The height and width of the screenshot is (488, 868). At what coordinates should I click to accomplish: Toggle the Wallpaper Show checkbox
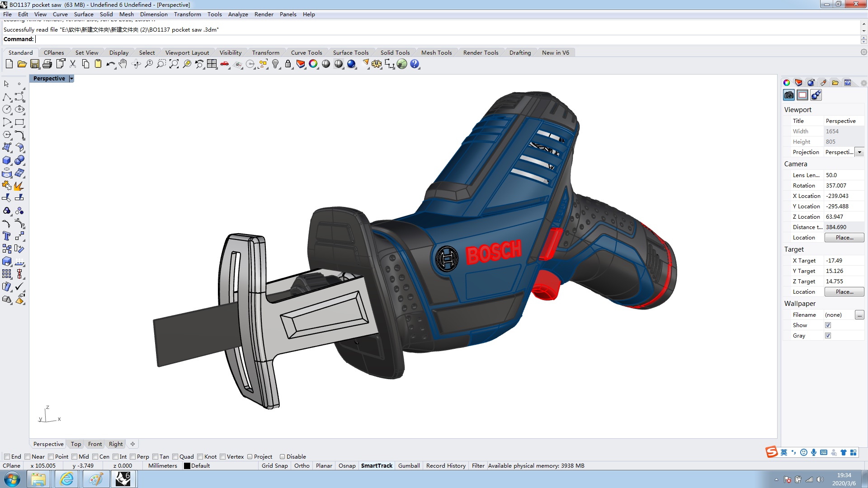[x=828, y=325]
